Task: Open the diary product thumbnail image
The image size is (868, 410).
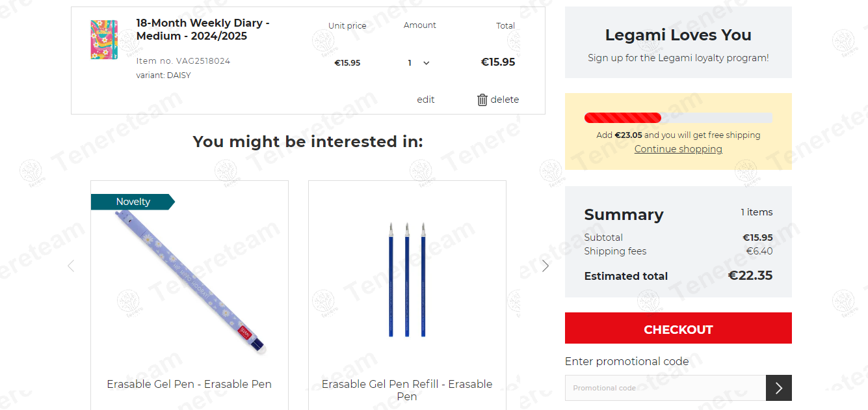Action: pos(104,40)
